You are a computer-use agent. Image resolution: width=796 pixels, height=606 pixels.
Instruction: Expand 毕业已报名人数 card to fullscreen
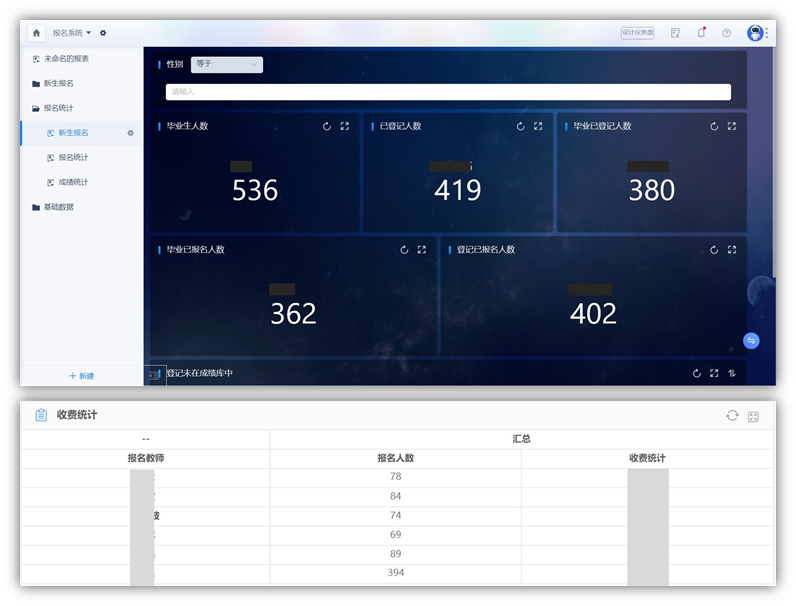(x=422, y=250)
